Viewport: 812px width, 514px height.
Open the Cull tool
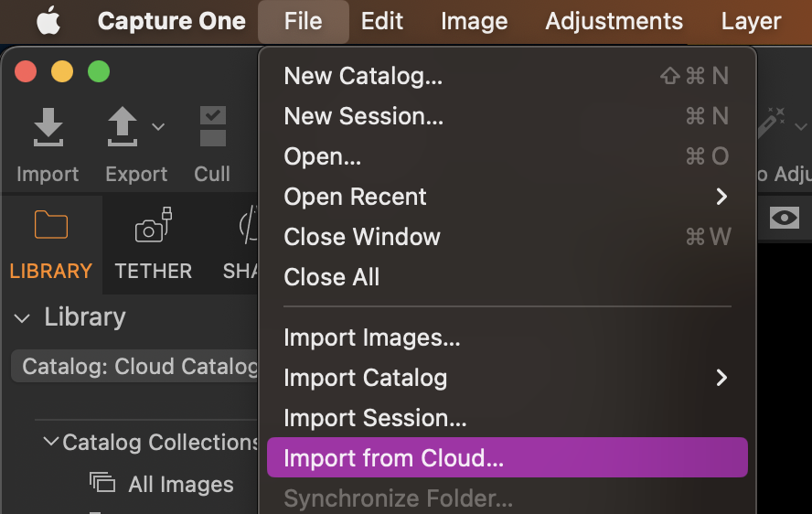(x=213, y=126)
